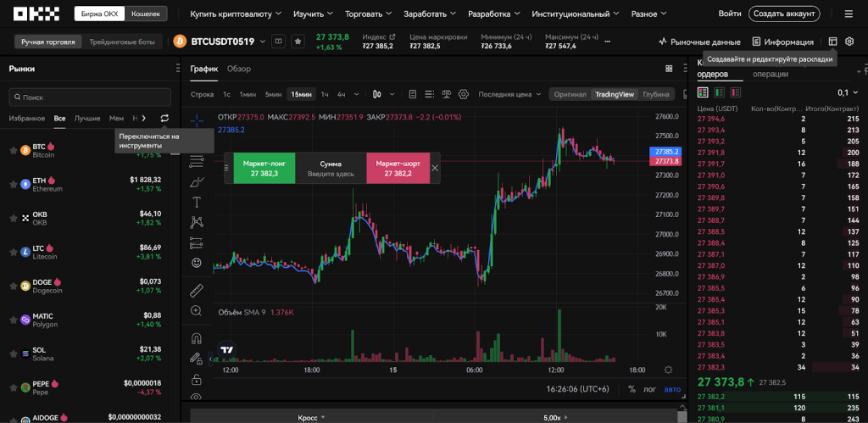This screenshot has height=423, width=868.
Task: Open the chart settings gear
Action: [x=463, y=94]
